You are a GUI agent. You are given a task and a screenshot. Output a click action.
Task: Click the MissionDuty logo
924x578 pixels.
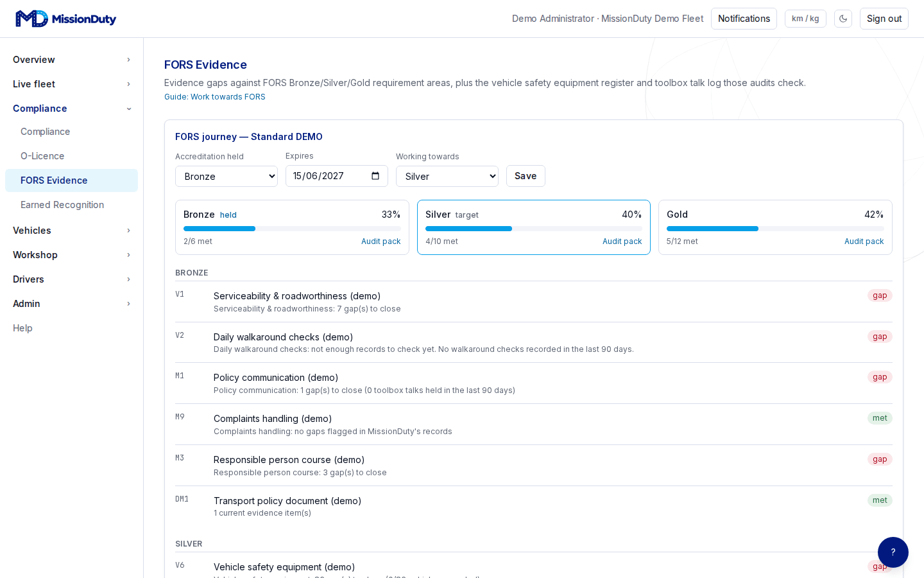pyautogui.click(x=65, y=19)
